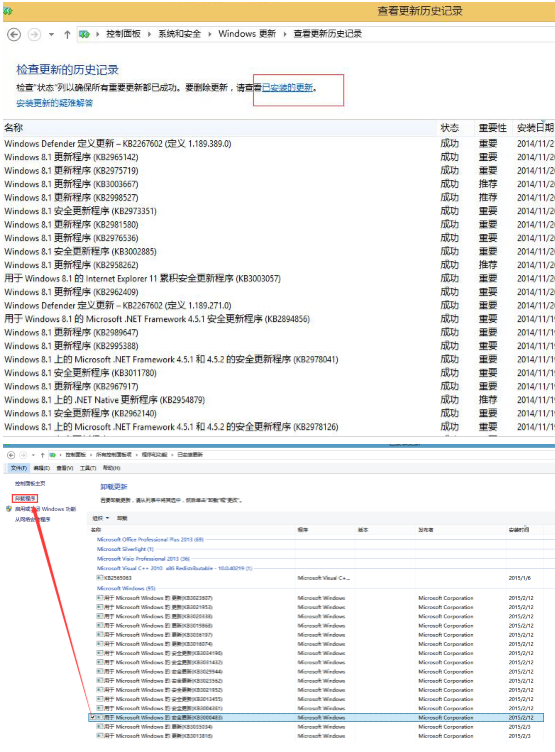
Task: Click the Back arrow in installed updates window
Action: [x=11, y=455]
